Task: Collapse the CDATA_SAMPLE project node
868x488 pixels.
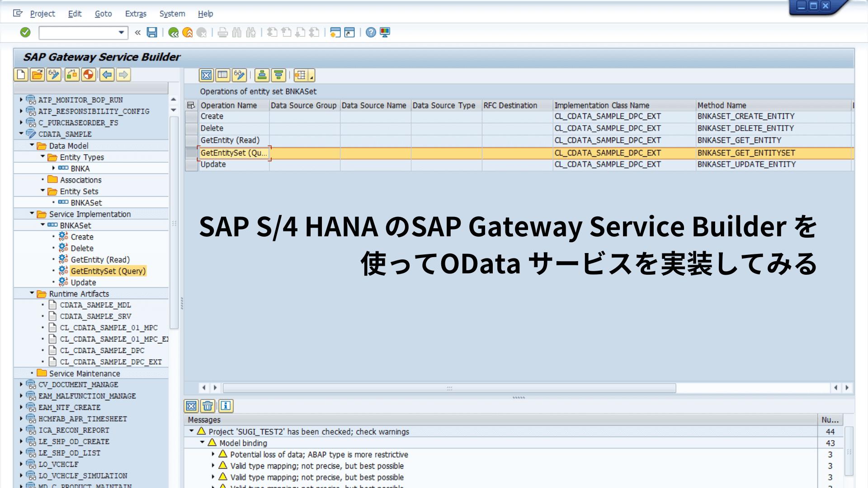Action: coord(21,134)
